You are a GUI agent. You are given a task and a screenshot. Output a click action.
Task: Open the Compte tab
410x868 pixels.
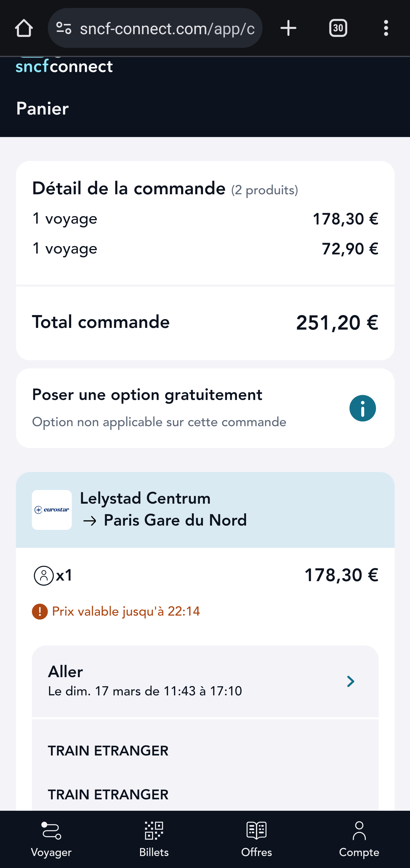[x=359, y=839]
